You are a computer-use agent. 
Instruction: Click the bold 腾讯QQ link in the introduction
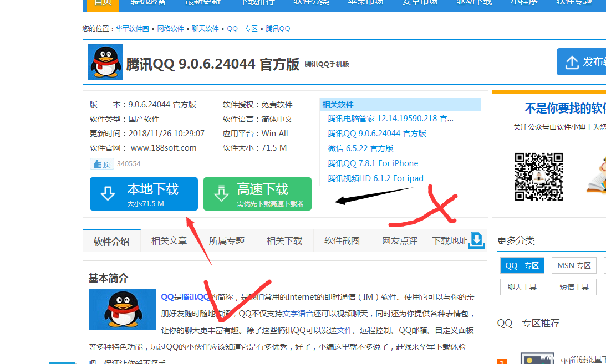196,297
